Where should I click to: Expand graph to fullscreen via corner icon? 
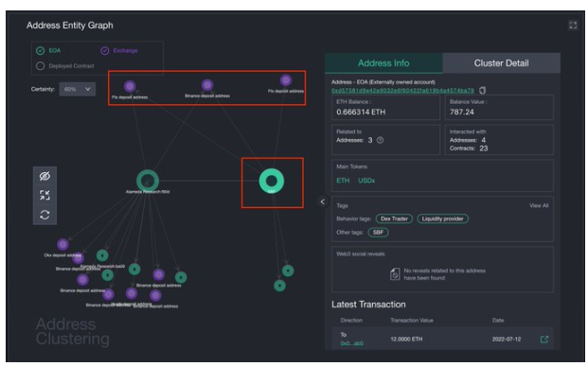tap(573, 26)
